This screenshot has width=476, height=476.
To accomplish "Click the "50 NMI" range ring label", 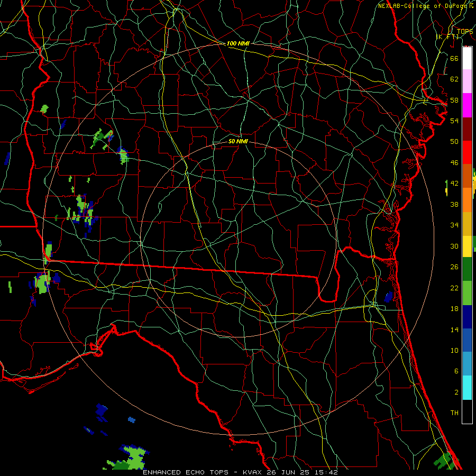I will coord(238,141).
